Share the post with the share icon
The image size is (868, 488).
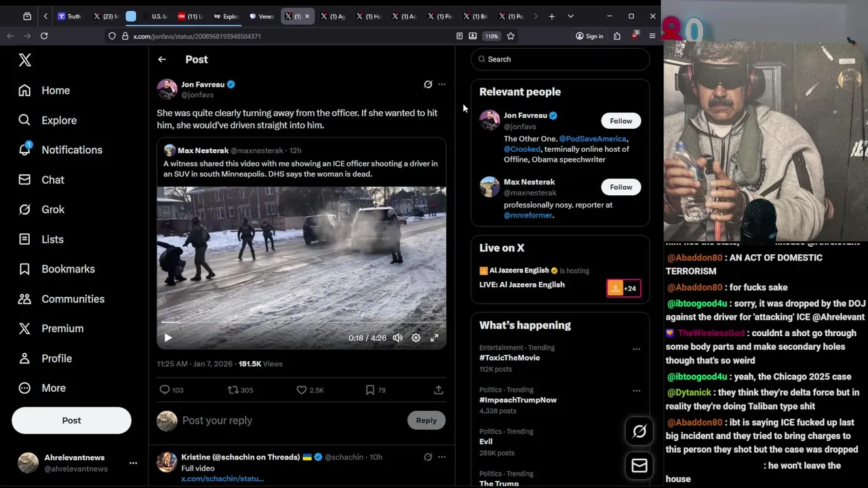click(439, 390)
